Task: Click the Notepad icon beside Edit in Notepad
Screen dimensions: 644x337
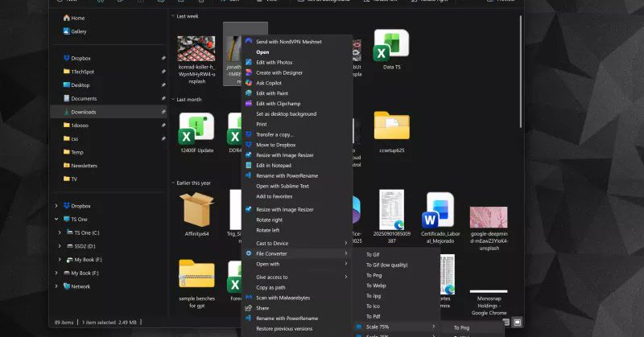Action: tap(249, 165)
